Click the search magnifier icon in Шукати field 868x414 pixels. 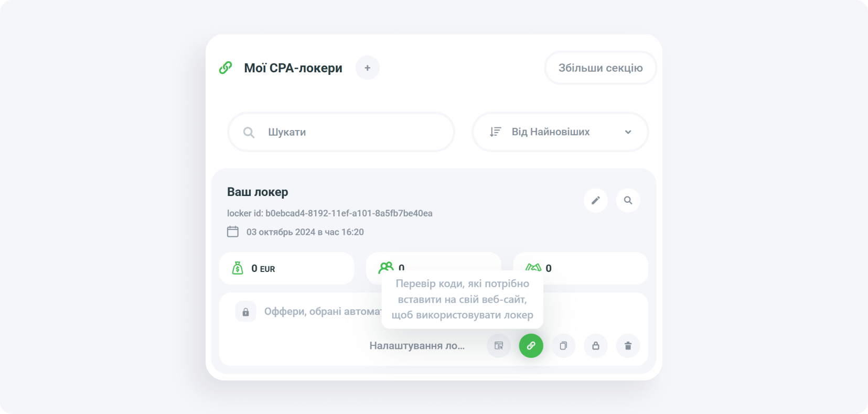[x=249, y=133]
